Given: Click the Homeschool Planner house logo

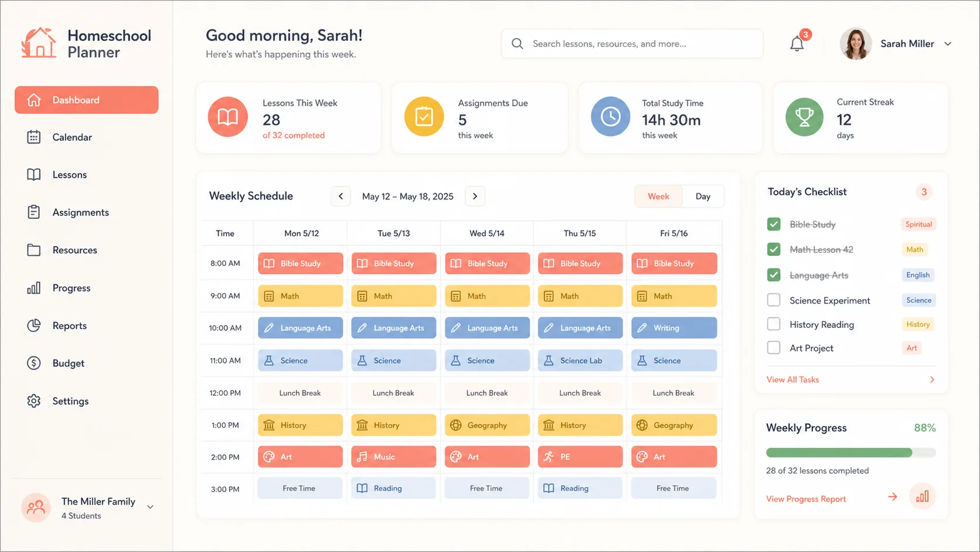Looking at the screenshot, I should (x=39, y=43).
